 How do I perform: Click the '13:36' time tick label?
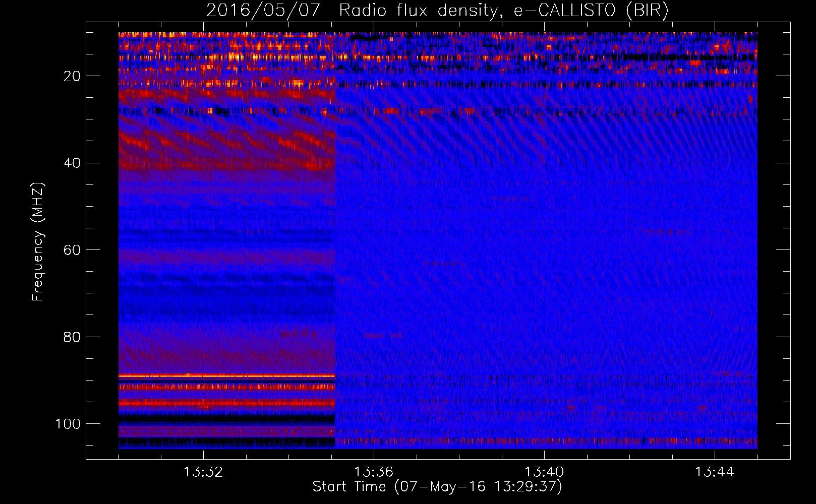(x=374, y=472)
